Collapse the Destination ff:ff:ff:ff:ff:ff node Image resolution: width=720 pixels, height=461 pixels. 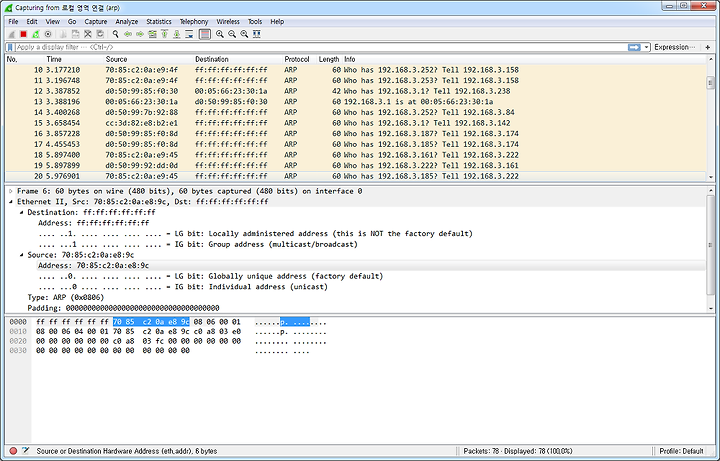click(x=21, y=212)
